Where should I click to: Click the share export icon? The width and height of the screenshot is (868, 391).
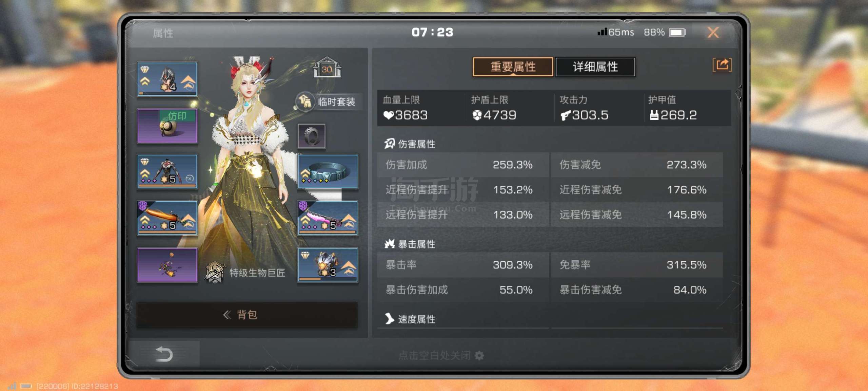[x=722, y=64]
